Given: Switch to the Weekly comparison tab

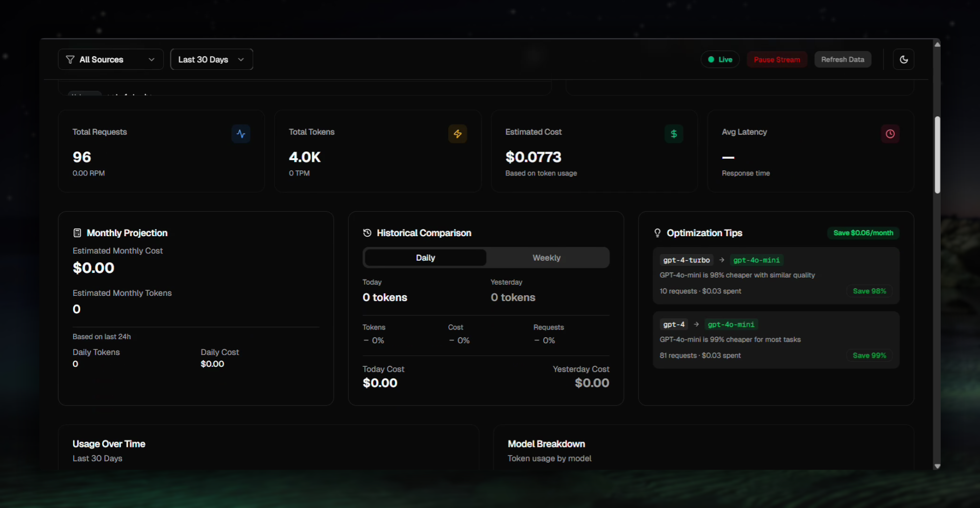Looking at the screenshot, I should pyautogui.click(x=547, y=258).
